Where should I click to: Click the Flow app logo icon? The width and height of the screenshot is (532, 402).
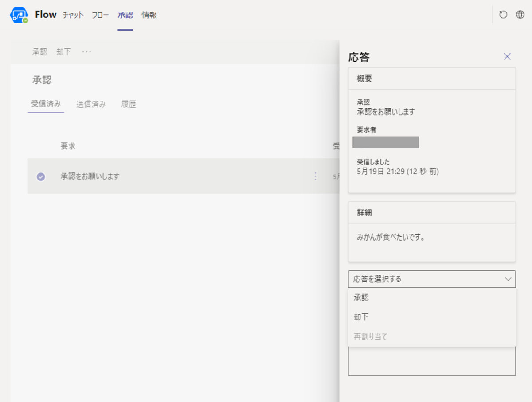(x=19, y=15)
